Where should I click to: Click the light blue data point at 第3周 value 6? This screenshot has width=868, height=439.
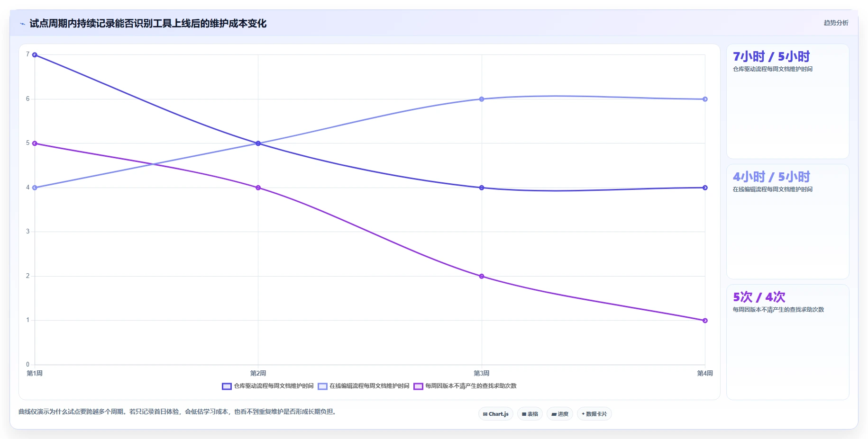482,99
